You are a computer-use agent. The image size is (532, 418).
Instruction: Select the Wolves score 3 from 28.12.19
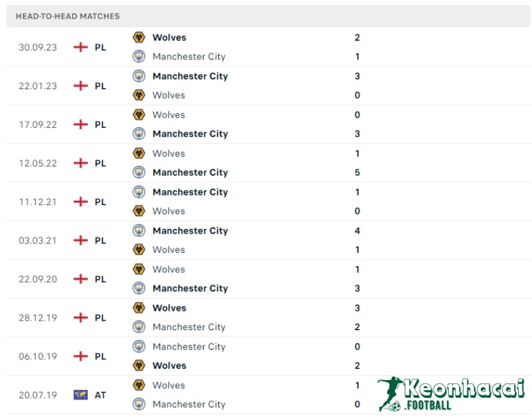(357, 308)
